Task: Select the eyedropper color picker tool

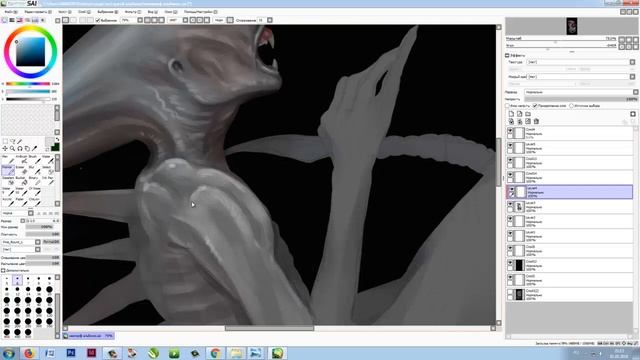Action: click(34, 149)
